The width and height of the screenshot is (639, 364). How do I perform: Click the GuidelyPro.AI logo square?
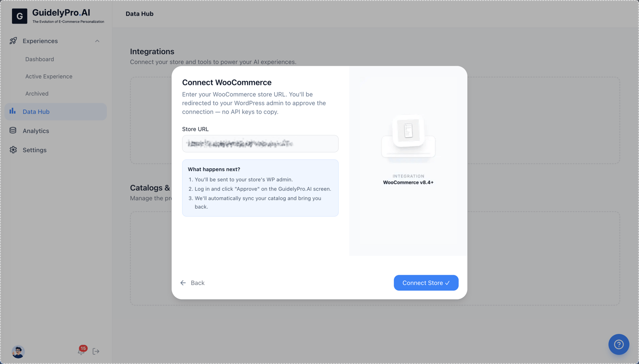[x=20, y=16]
